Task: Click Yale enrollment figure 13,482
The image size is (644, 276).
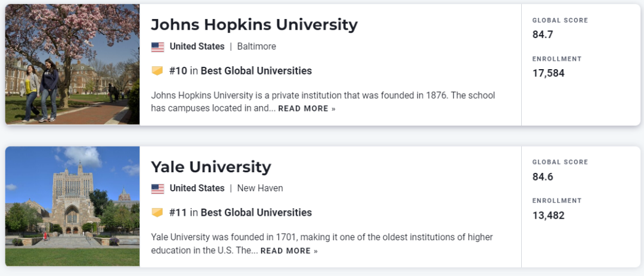Action: pos(549,216)
